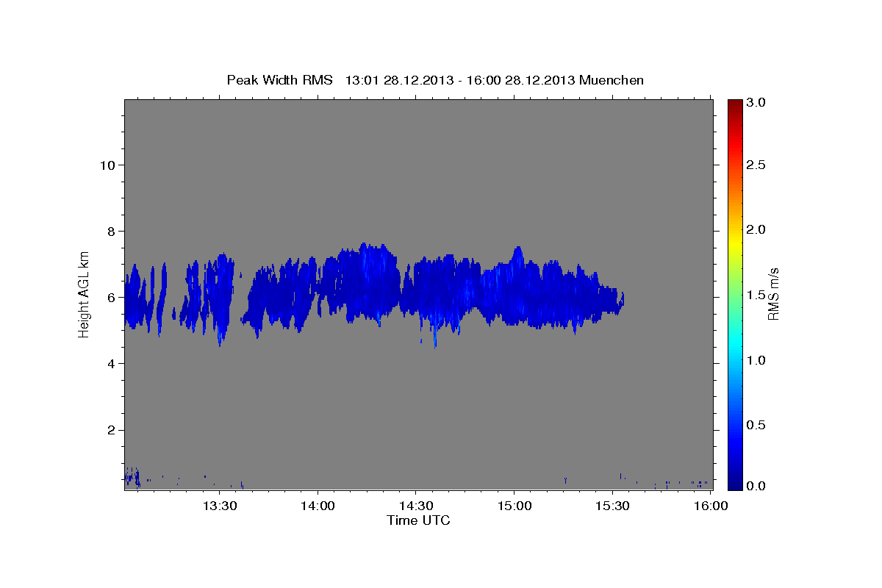
Task: Click the 14:00 time tick label
Action: 318,506
